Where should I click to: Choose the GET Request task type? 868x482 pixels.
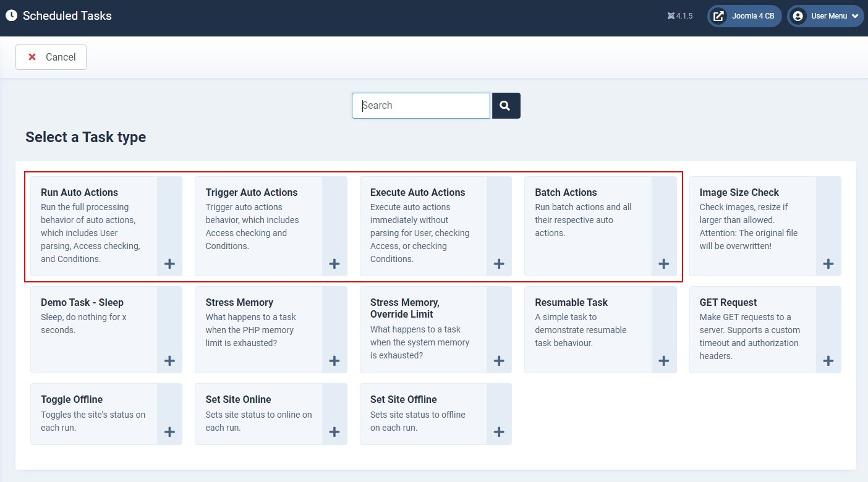pos(765,329)
